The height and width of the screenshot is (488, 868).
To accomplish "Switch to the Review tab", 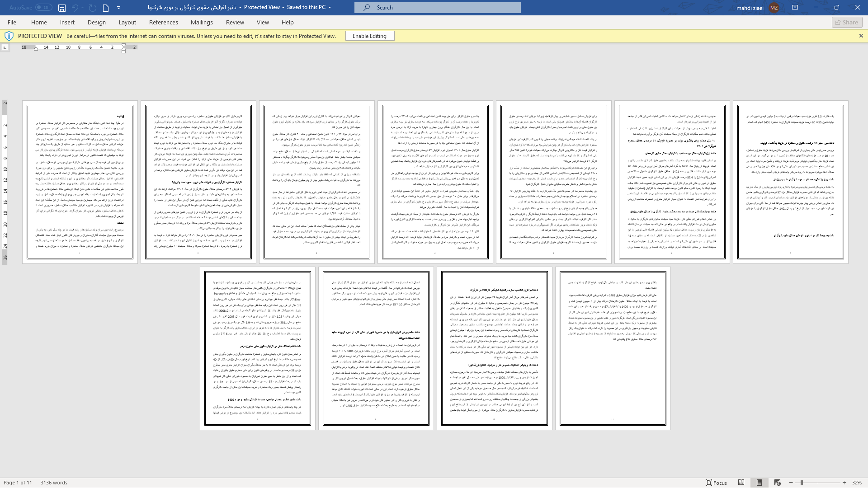I will click(235, 22).
